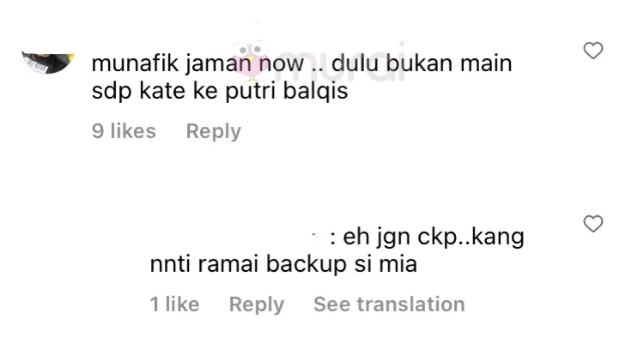Click the murai bird watermark logo
This screenshot has width=644, height=355.
251,60
